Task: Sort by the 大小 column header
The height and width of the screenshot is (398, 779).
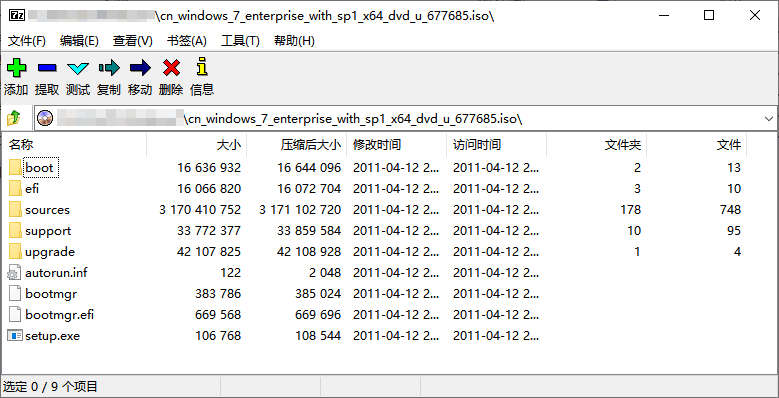Action: [229, 145]
